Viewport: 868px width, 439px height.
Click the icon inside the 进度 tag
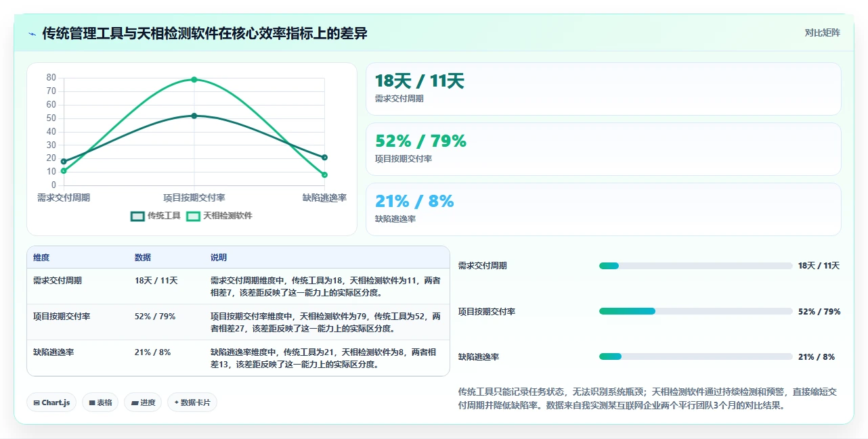135,402
